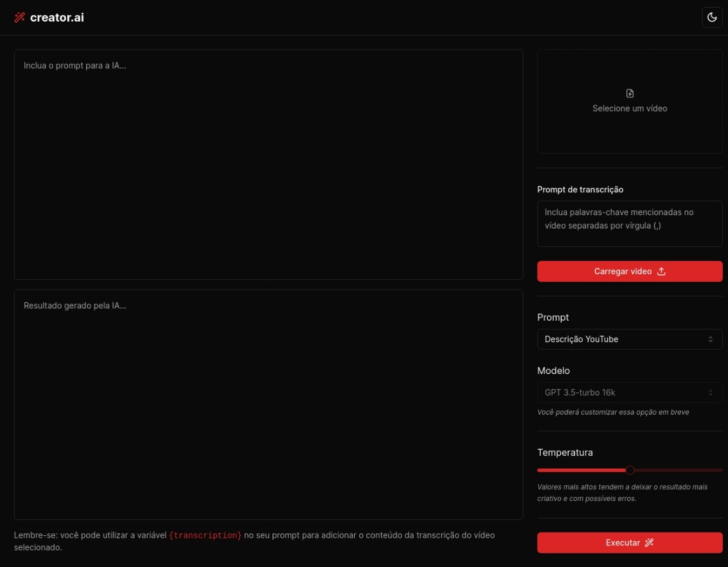This screenshot has height=567, width=728.
Task: Click the chevron arrows on GPT 3.5-turbo selector
Action: (x=710, y=392)
